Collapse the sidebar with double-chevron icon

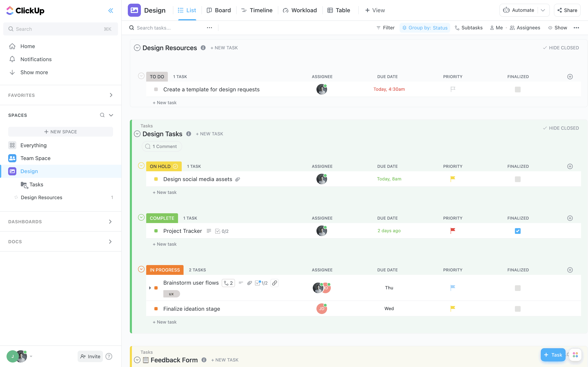click(110, 10)
